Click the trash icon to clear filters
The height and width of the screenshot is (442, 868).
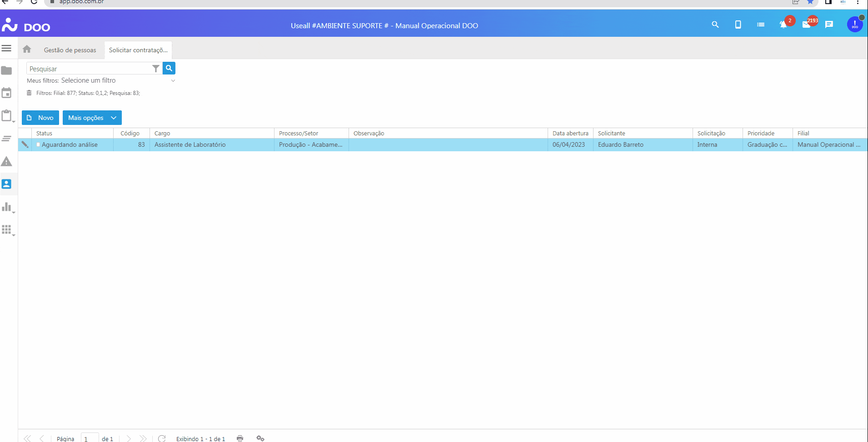click(29, 93)
